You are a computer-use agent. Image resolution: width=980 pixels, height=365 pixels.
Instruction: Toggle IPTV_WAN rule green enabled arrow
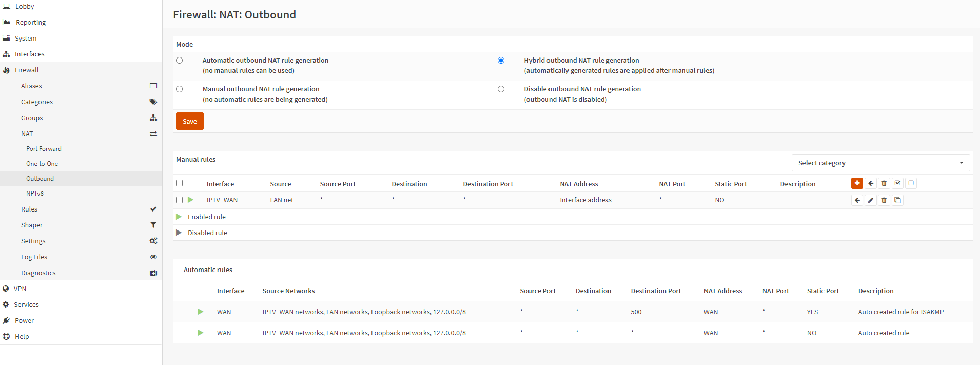191,200
